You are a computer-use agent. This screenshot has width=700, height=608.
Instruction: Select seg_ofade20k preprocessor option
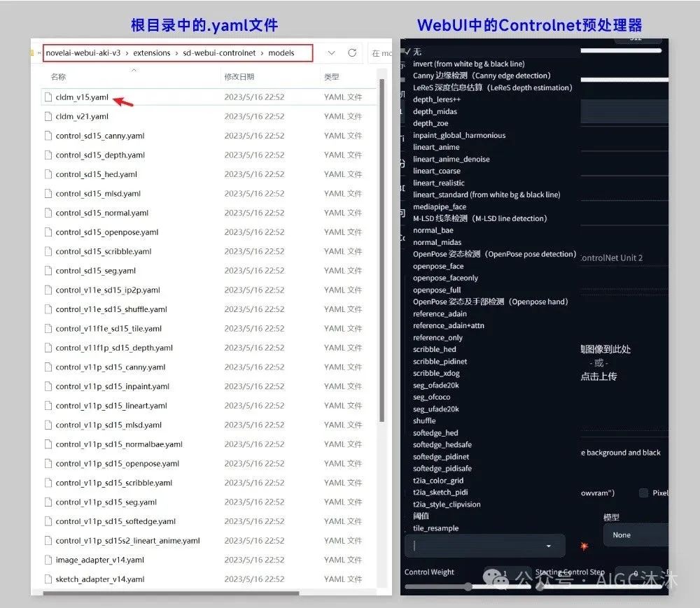435,386
